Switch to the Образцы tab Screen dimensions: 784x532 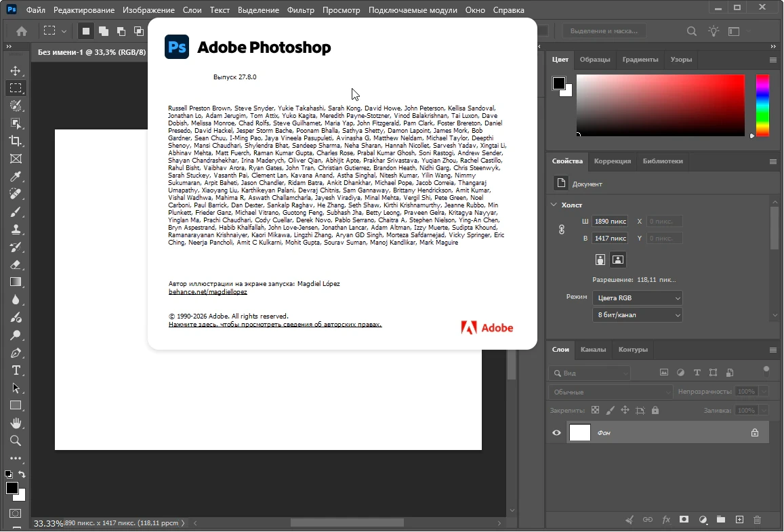[x=595, y=60]
